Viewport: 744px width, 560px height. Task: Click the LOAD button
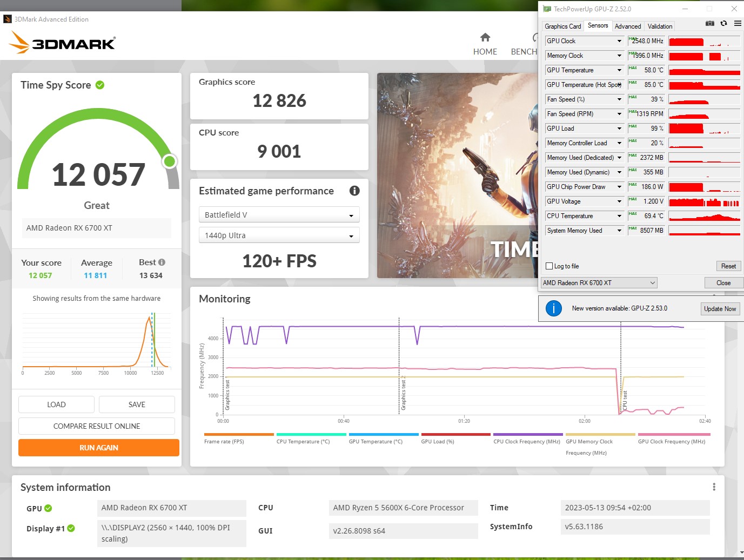56,404
